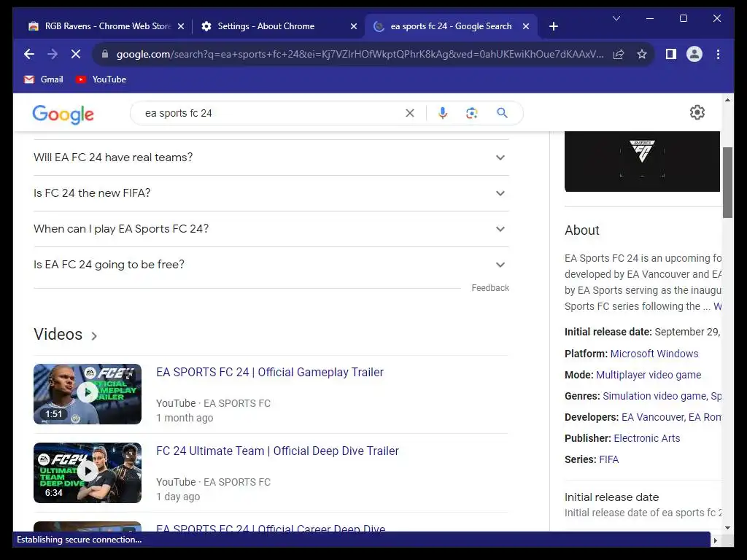Click the address bar URL
The width and height of the screenshot is (747, 560).
tap(360, 54)
